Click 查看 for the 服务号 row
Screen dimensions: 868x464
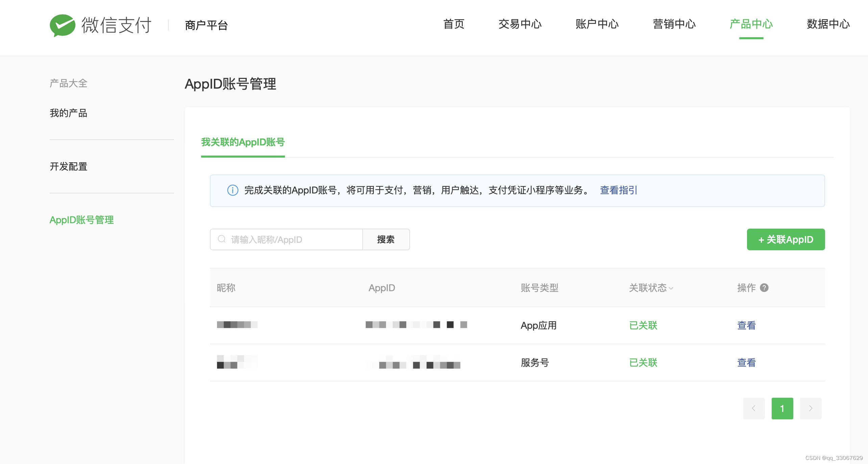coord(746,363)
